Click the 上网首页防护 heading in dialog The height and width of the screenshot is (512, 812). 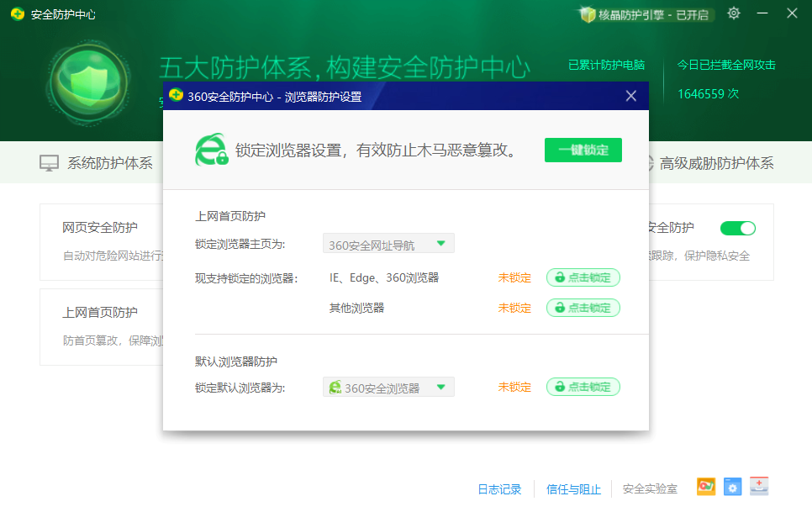(230, 216)
